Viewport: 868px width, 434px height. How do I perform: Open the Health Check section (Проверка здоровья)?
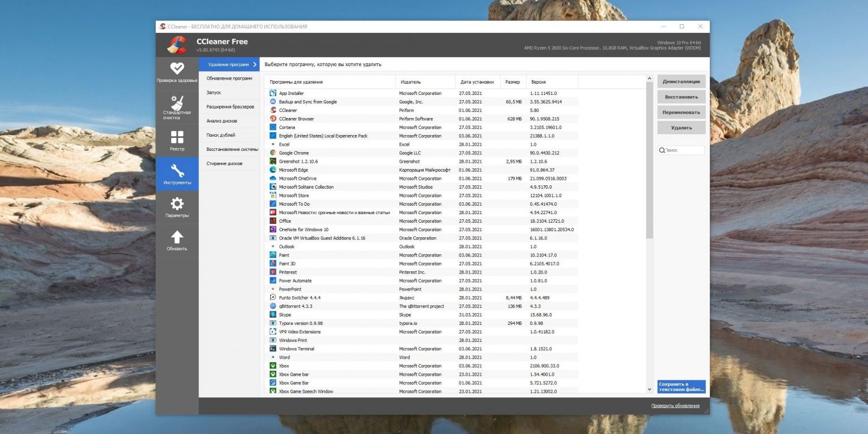pos(177,73)
